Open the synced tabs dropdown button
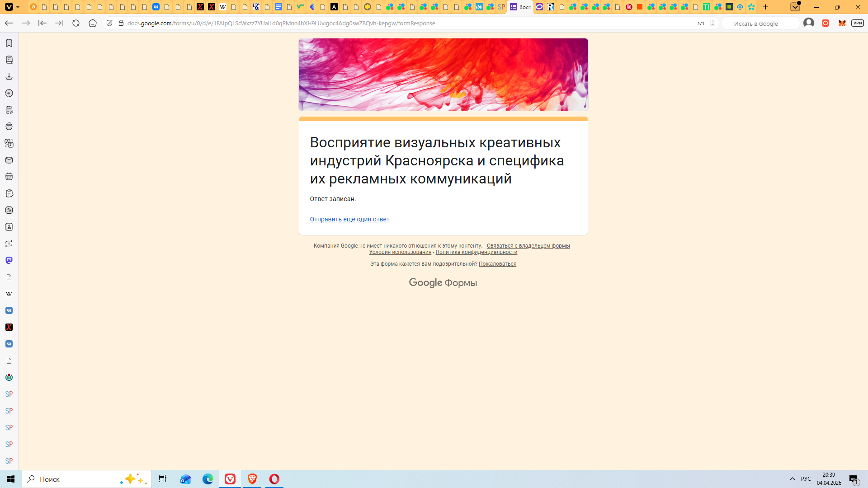Image resolution: width=868 pixels, height=488 pixels. [795, 7]
